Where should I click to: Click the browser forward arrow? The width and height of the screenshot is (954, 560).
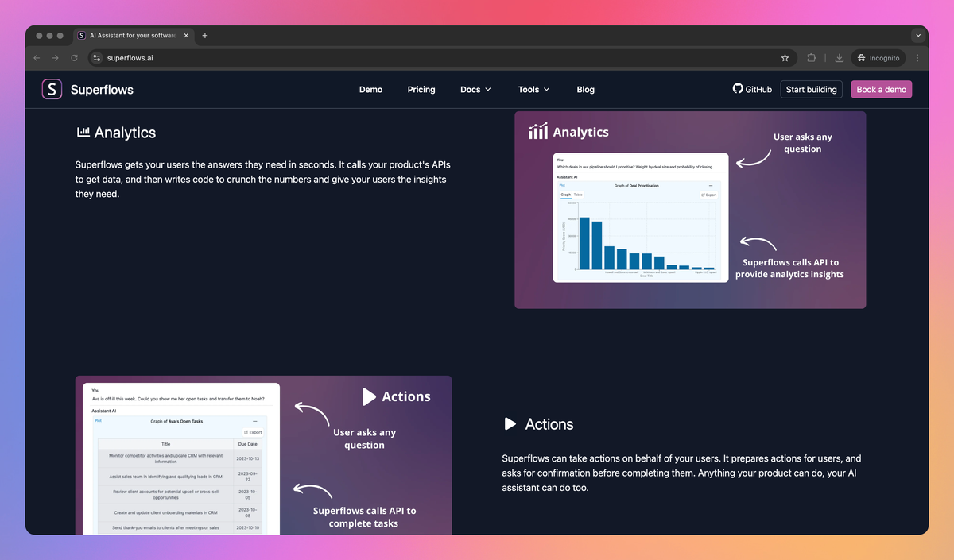(56, 58)
